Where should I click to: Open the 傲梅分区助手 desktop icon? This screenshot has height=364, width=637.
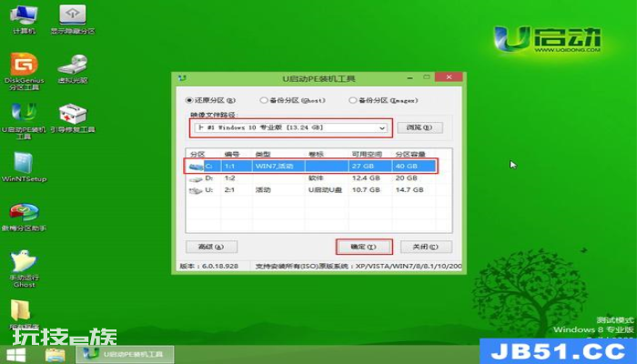coord(24,217)
